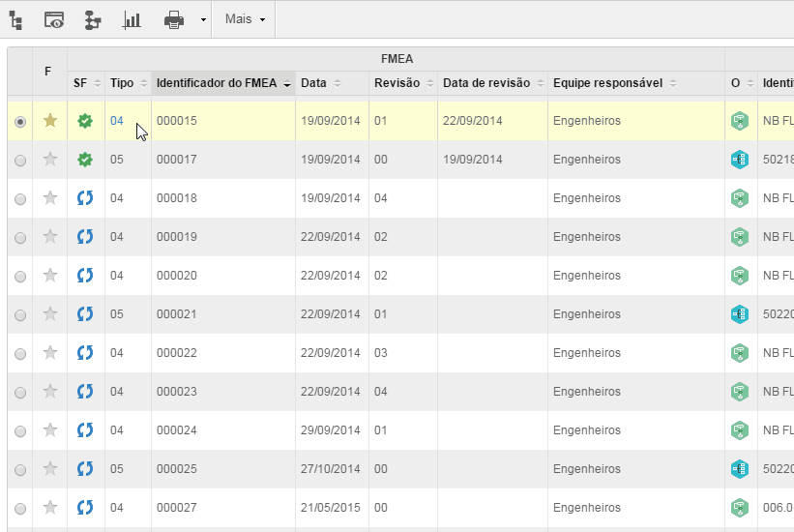Choose the radio button for FMEA 000025
794x532 pixels.
pos(20,469)
